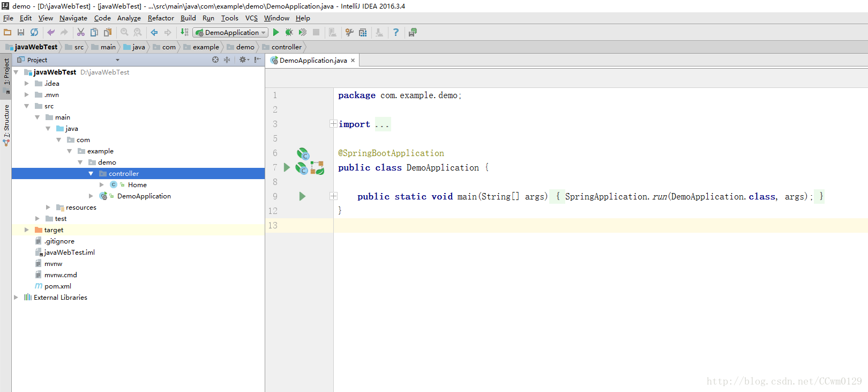Open the File menu

click(8, 18)
